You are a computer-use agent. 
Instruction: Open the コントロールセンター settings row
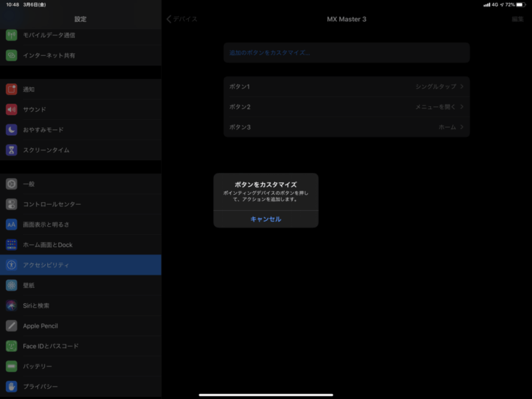click(x=80, y=204)
